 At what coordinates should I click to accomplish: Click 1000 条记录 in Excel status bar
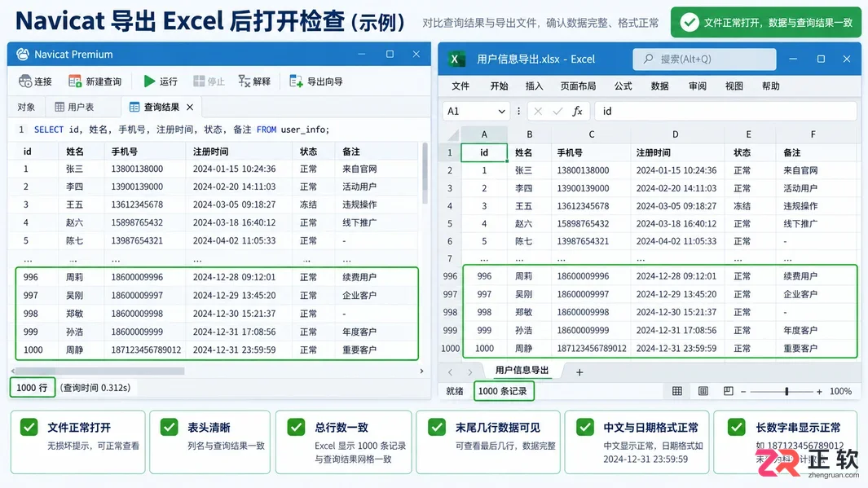coord(503,391)
